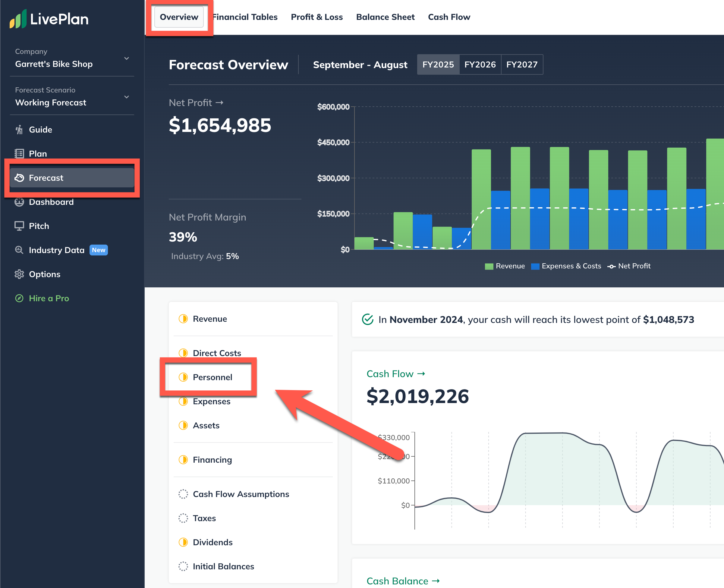Click the green Revenue legend swatch

click(x=489, y=266)
